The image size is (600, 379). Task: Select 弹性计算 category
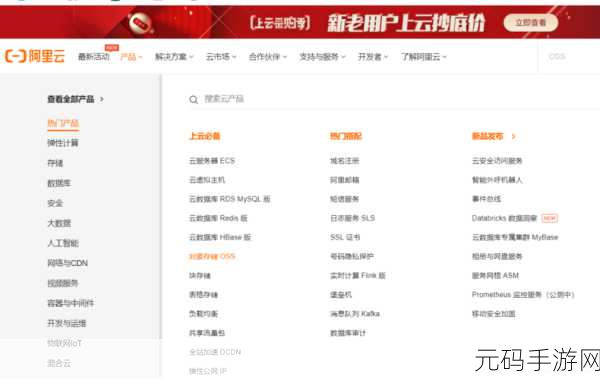[x=63, y=143]
